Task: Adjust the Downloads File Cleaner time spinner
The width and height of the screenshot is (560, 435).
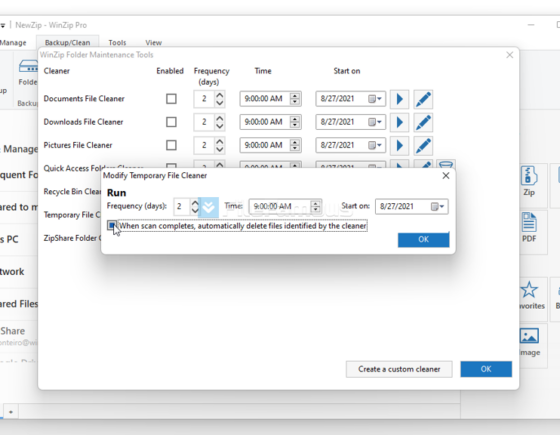Action: (x=295, y=122)
